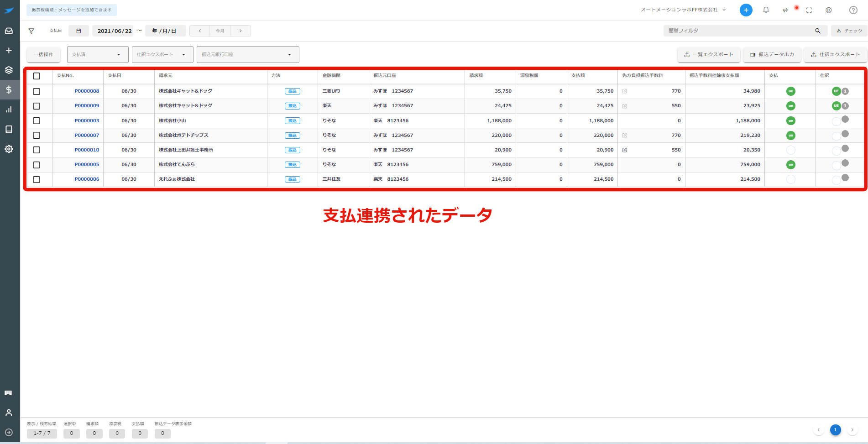Check the row P0000006 checkbox
The image size is (868, 444).
tap(37, 179)
